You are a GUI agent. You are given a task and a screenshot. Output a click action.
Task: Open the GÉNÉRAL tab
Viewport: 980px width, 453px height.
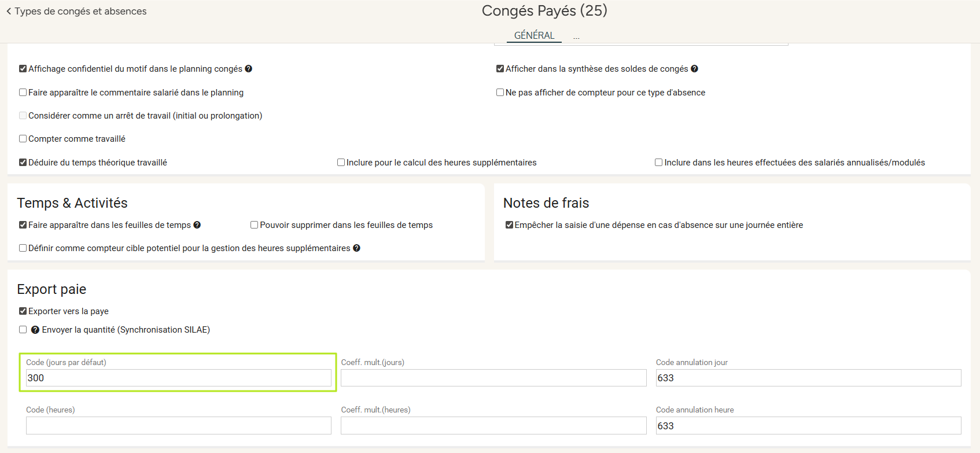[x=534, y=35]
